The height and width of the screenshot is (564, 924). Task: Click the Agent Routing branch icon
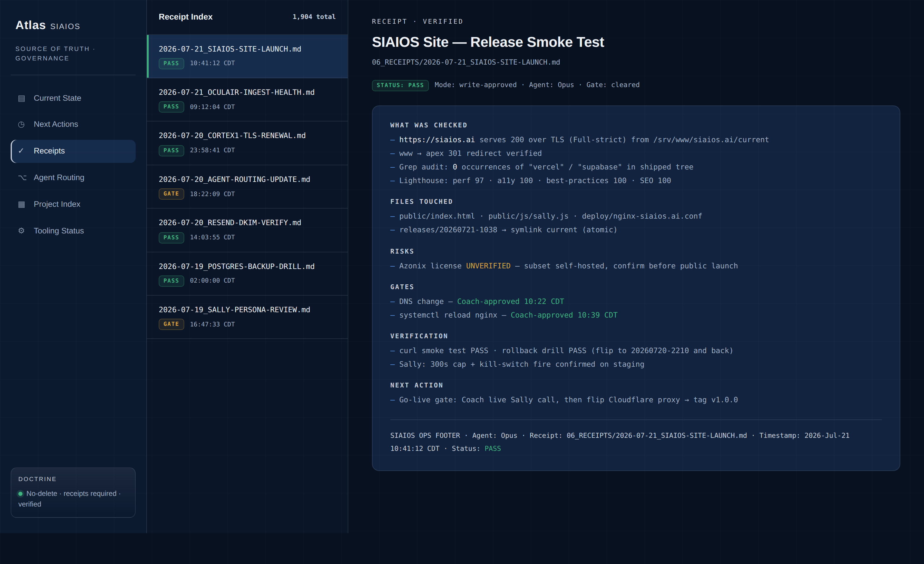point(22,177)
